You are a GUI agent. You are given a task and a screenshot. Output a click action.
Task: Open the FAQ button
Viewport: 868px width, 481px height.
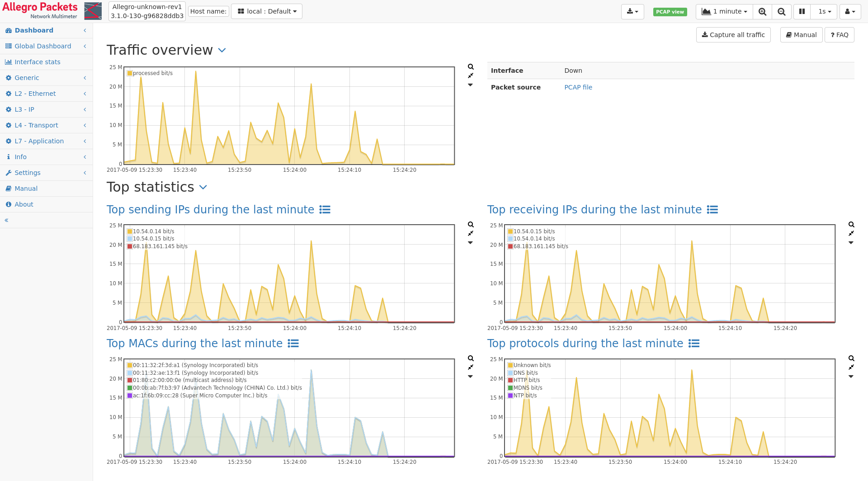pyautogui.click(x=840, y=35)
